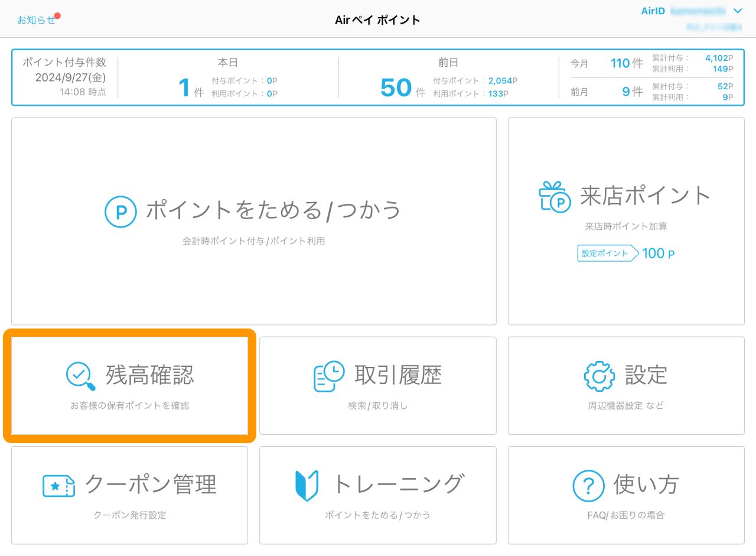Click the 来店時ポイント加算 subtitle
756x556 pixels.
click(626, 226)
